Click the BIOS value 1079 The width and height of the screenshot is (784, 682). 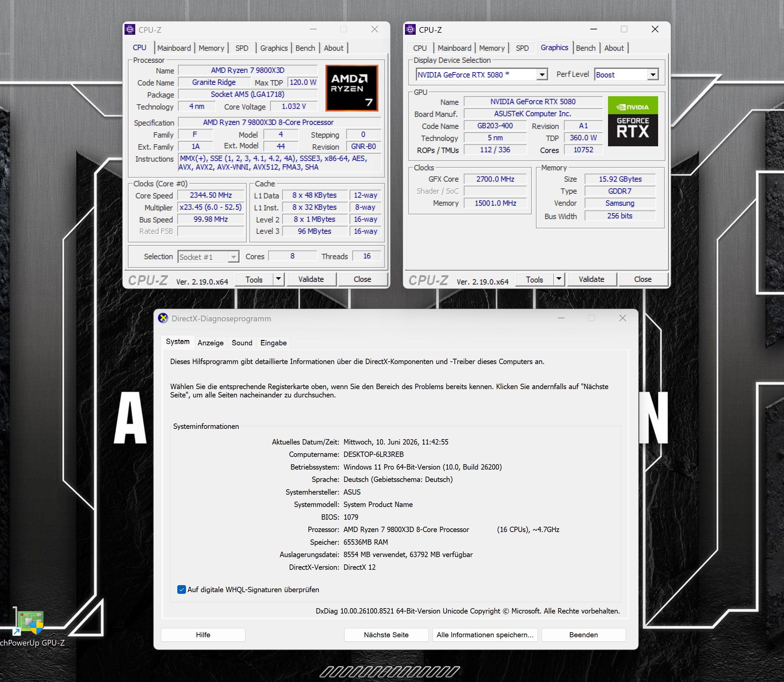click(351, 517)
